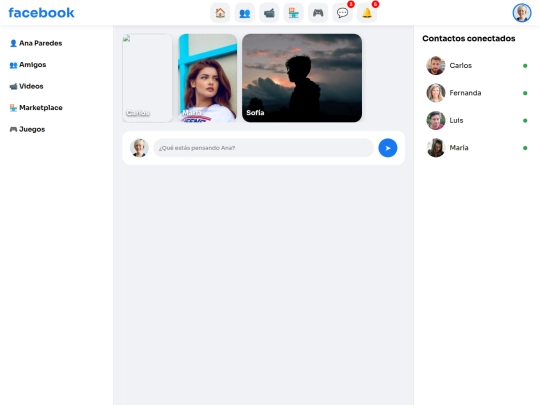Open Marketplace in the left sidebar
540x405 pixels.
click(x=36, y=108)
